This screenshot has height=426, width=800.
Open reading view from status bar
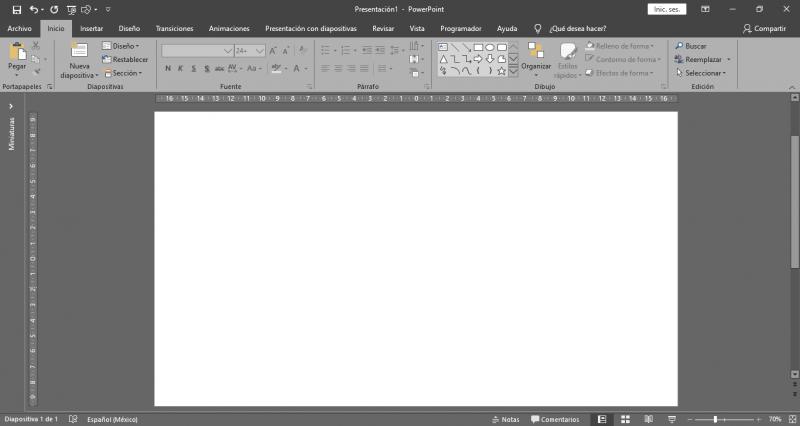648,419
